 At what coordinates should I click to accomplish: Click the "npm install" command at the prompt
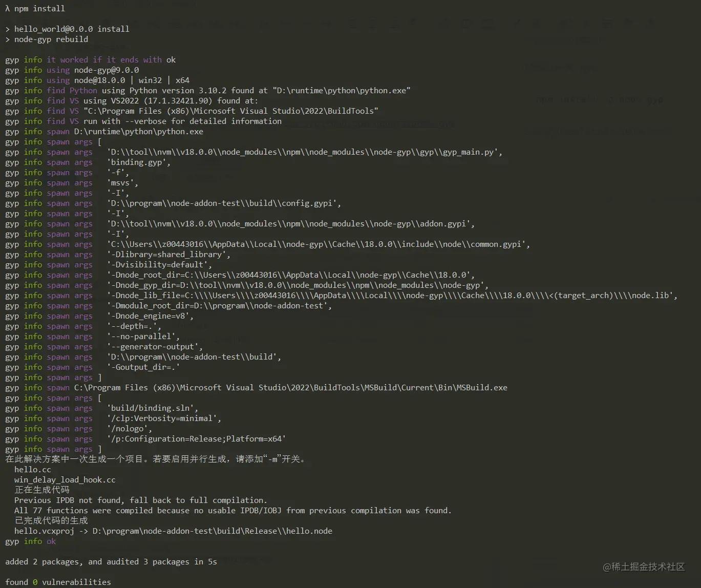coord(39,9)
